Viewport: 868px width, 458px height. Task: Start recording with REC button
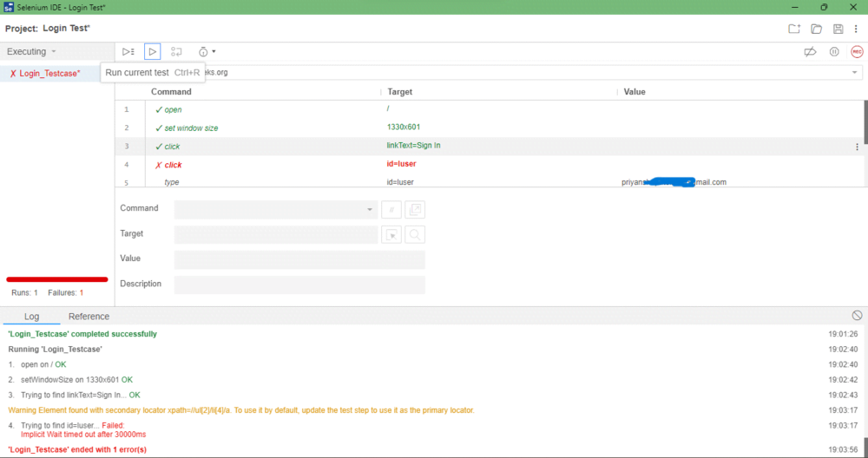(x=857, y=51)
